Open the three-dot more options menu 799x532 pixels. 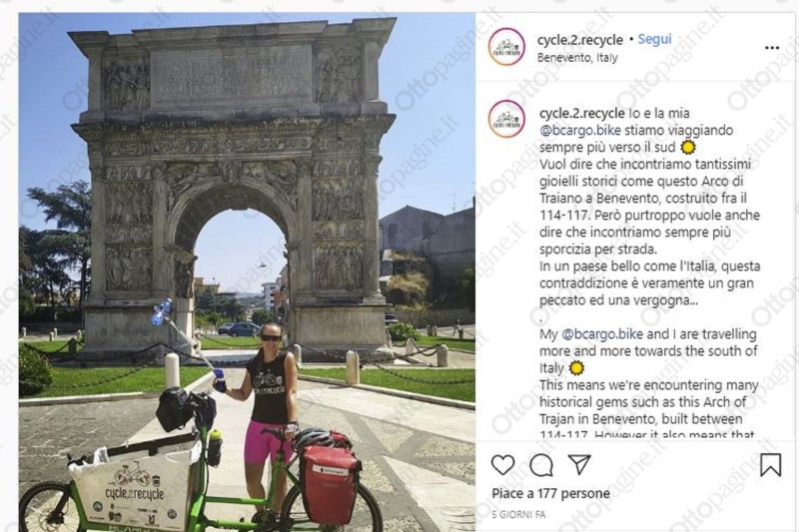(772, 48)
